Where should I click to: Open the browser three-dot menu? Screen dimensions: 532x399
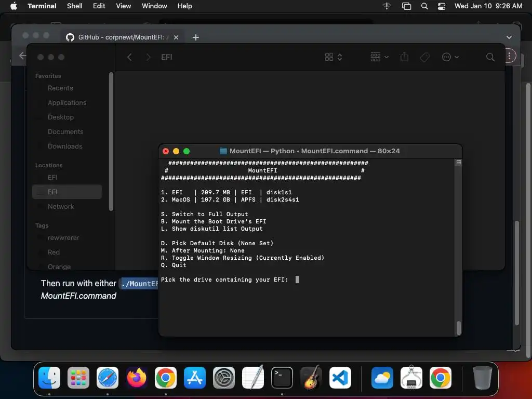tap(509, 56)
